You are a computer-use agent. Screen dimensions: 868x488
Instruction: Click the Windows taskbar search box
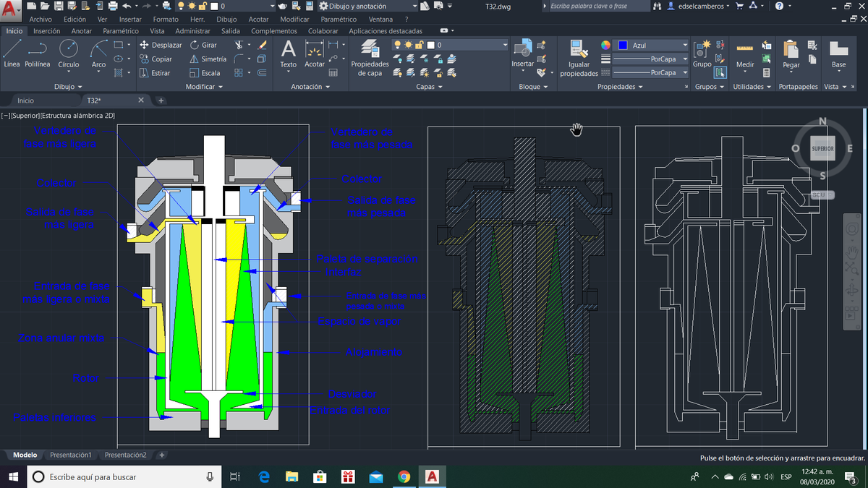(124, 476)
